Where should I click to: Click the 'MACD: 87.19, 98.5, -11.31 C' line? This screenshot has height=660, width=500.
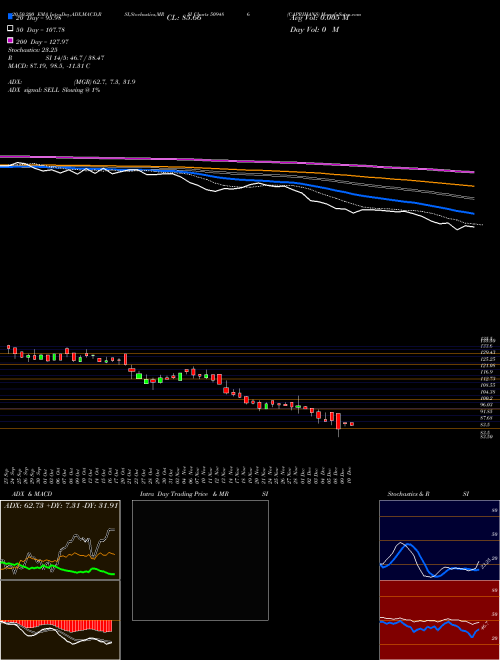click(x=49, y=66)
